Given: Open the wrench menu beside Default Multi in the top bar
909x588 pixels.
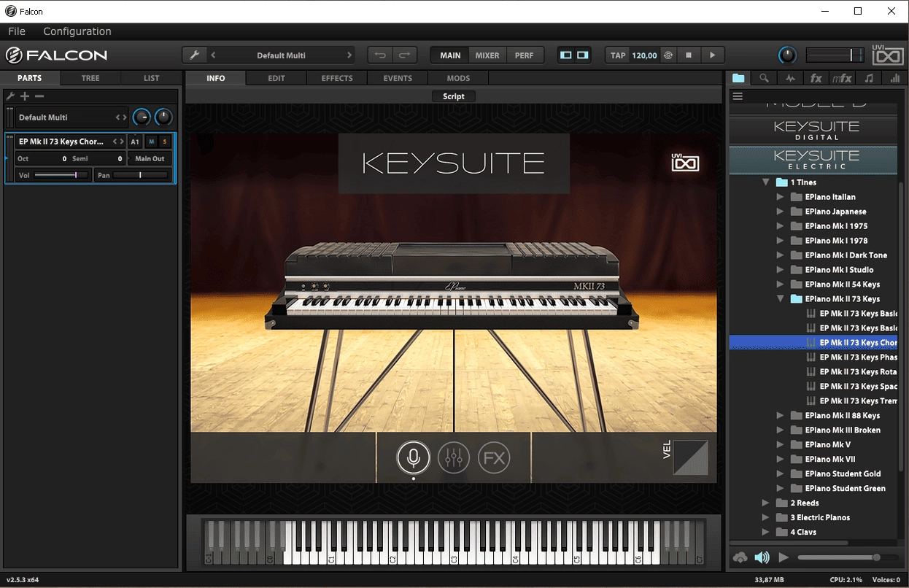Looking at the screenshot, I should click(194, 55).
